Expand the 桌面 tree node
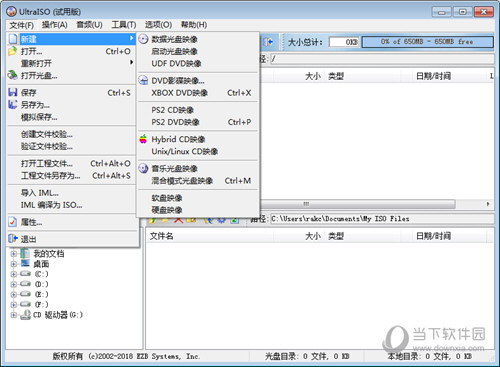500x367 pixels. click(x=14, y=264)
